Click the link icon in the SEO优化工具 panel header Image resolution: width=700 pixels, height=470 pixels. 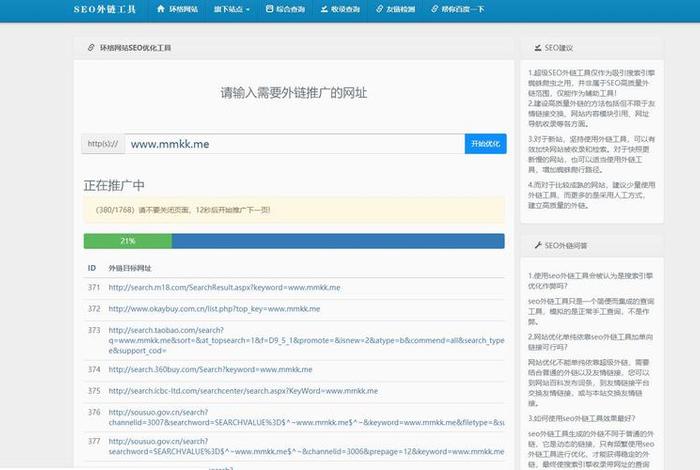tap(91, 47)
